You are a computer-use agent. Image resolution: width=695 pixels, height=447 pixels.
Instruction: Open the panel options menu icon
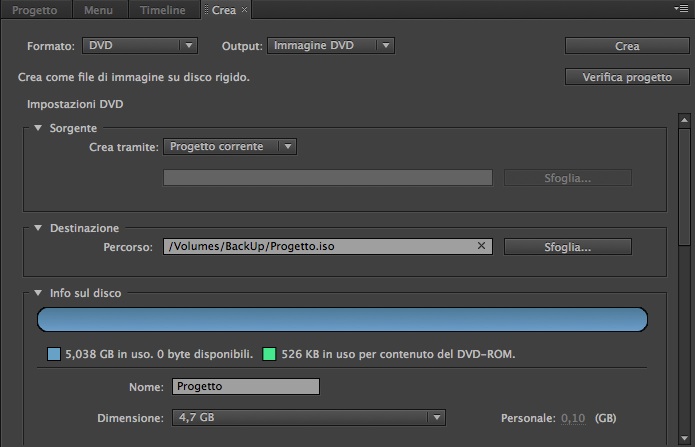[x=682, y=9]
